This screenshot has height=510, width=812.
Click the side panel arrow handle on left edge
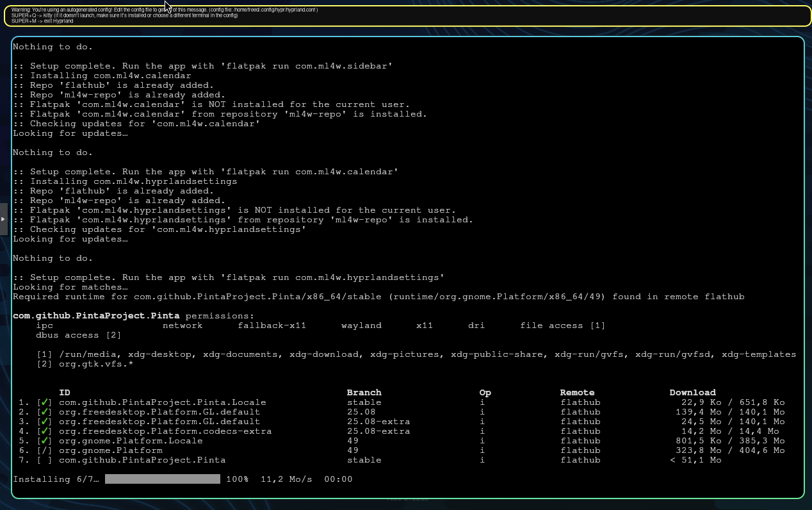coord(3,219)
